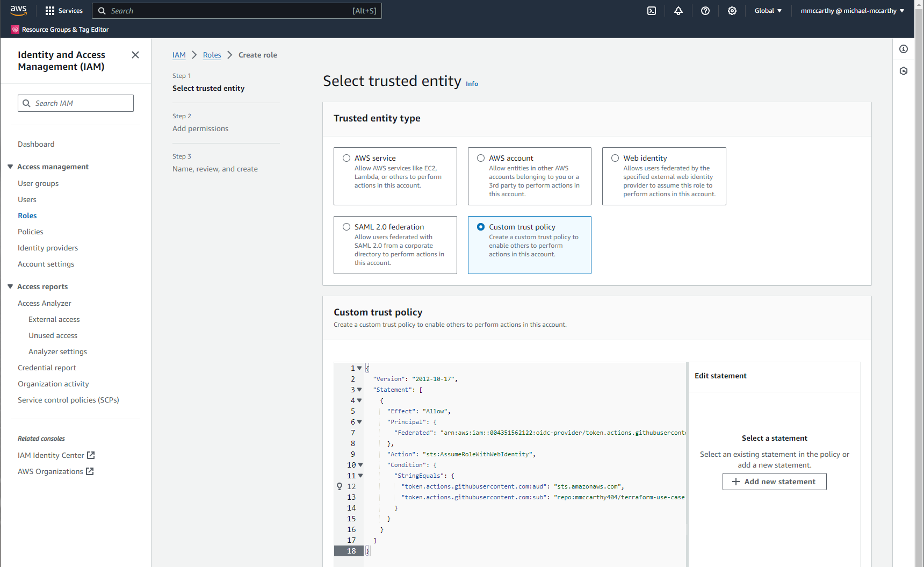Open Service control policies (SCPs)
Viewport: 924px width, 567px height.
pos(69,400)
